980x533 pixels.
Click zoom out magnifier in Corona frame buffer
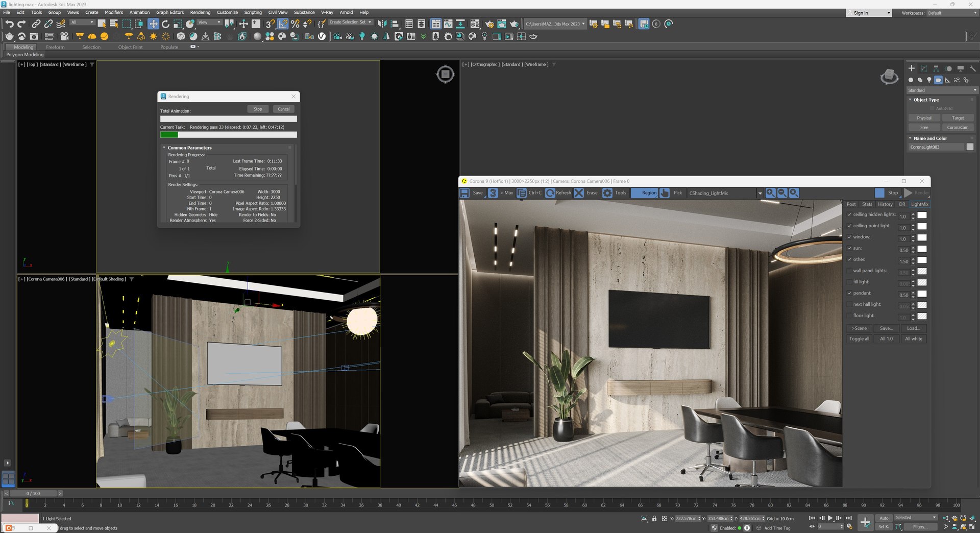(x=782, y=193)
